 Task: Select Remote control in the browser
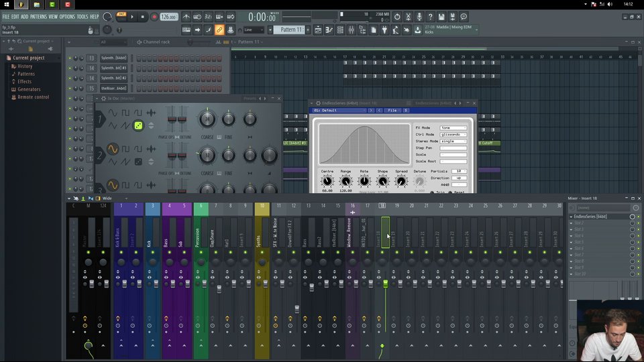coord(33,97)
